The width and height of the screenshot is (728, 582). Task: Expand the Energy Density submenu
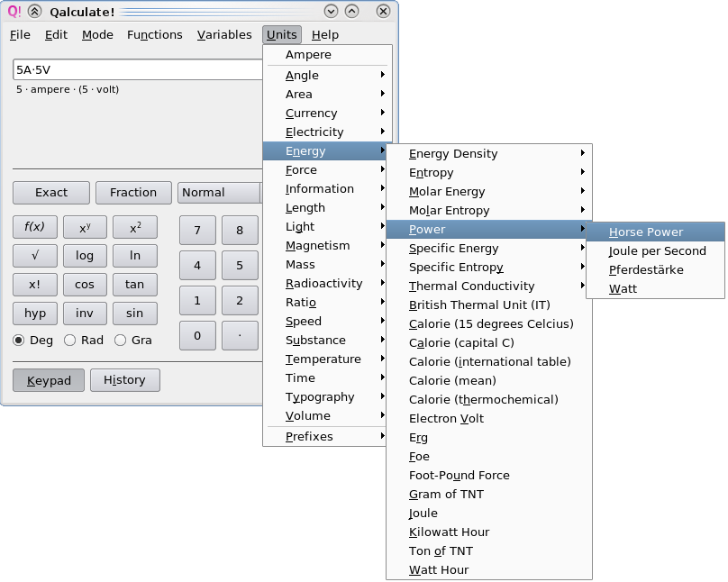[489, 154]
